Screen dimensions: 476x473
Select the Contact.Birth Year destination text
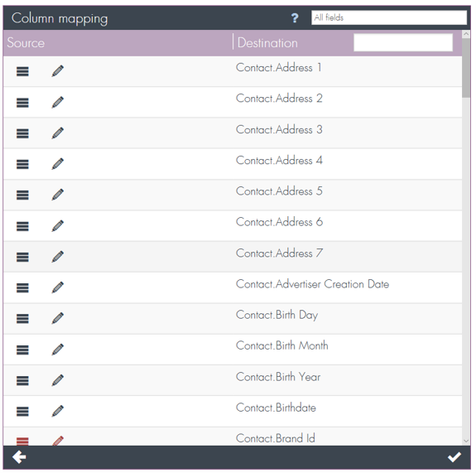[x=278, y=377]
